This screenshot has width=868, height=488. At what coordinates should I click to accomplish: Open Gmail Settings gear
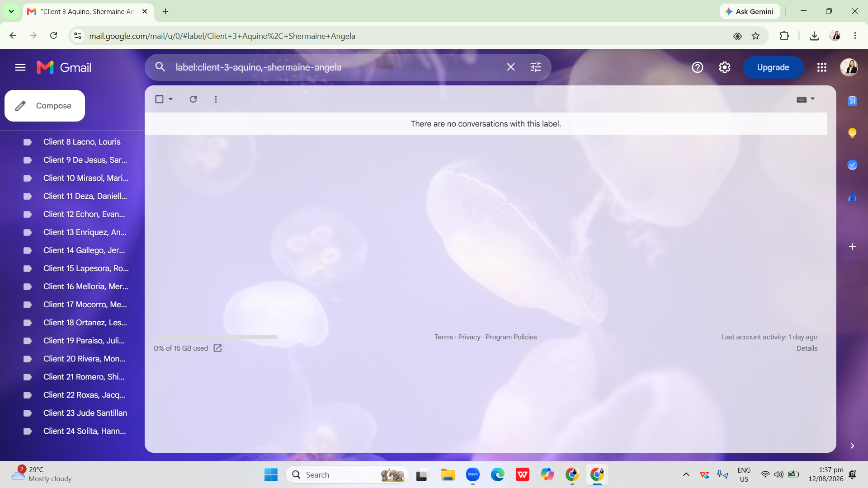click(x=725, y=67)
